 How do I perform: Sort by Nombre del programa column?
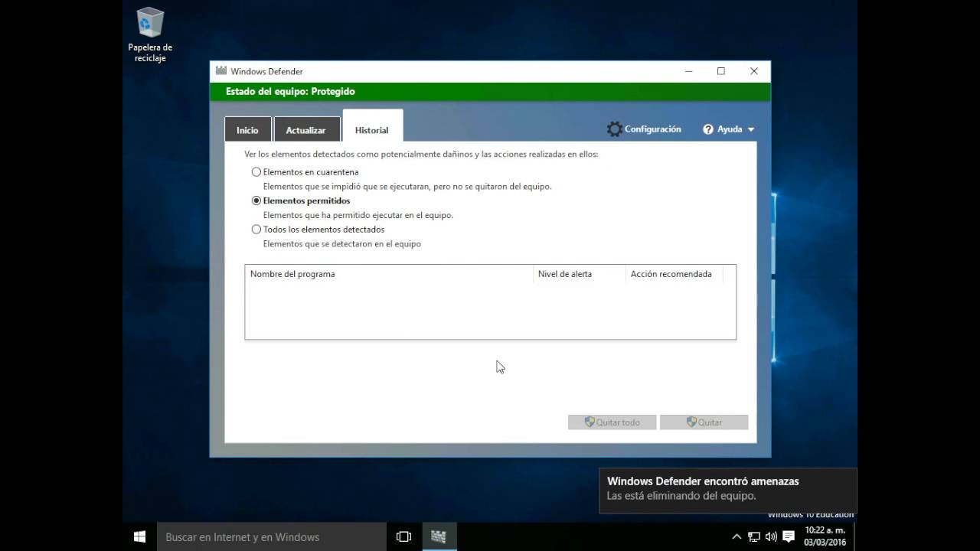pyautogui.click(x=389, y=274)
